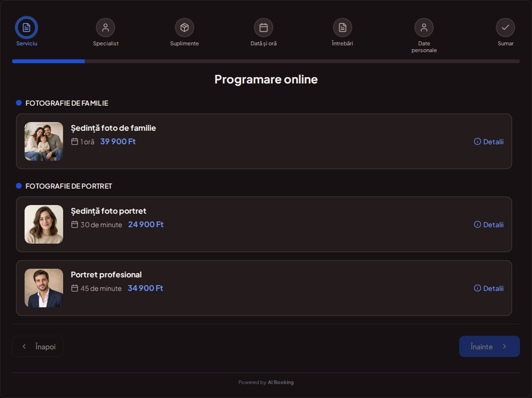Open Detalii for Ședință foto portret
The image size is (532, 398).
tap(489, 224)
